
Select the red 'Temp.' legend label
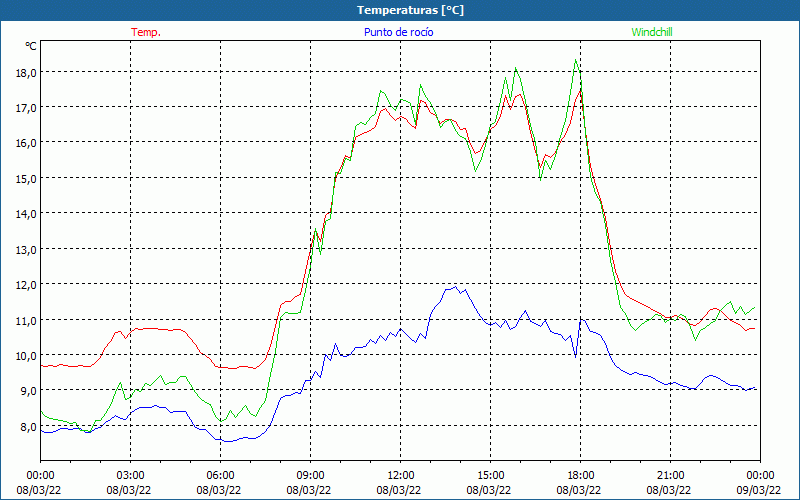point(146,32)
